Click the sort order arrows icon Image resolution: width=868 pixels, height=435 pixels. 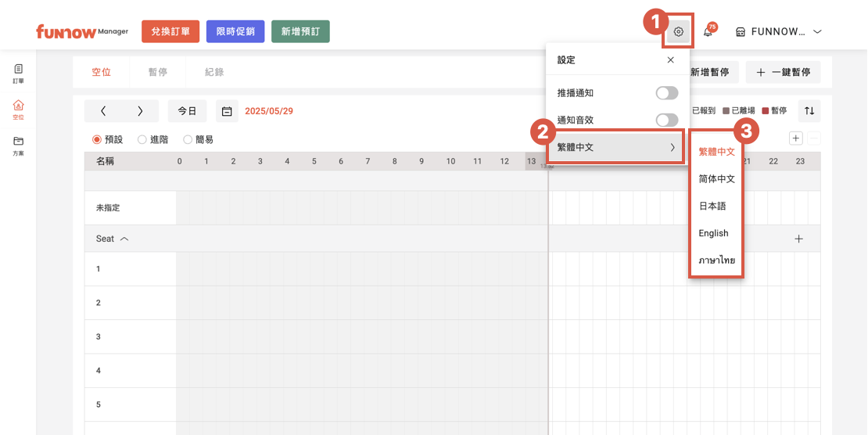coord(809,111)
